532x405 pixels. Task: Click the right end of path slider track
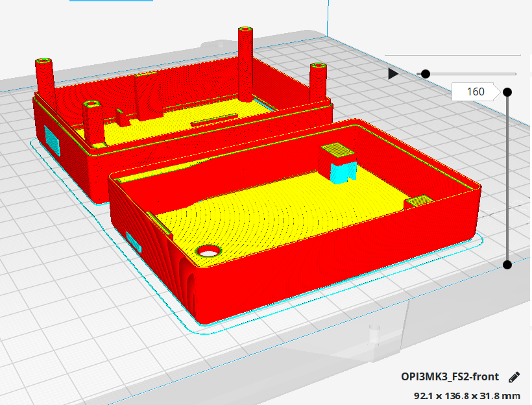[x=515, y=74]
